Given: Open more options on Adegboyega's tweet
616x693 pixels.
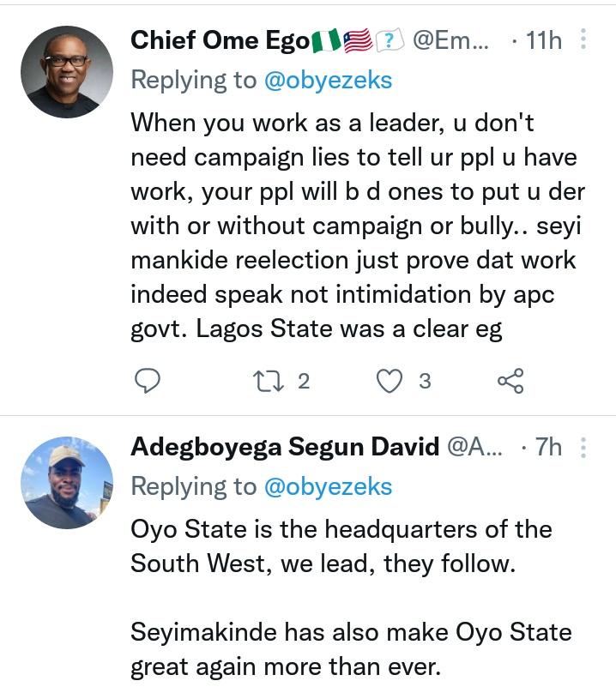Looking at the screenshot, I should (583, 447).
